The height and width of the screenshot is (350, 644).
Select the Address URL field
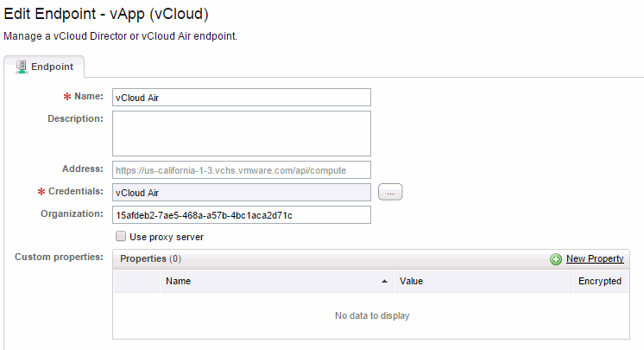pyautogui.click(x=241, y=169)
